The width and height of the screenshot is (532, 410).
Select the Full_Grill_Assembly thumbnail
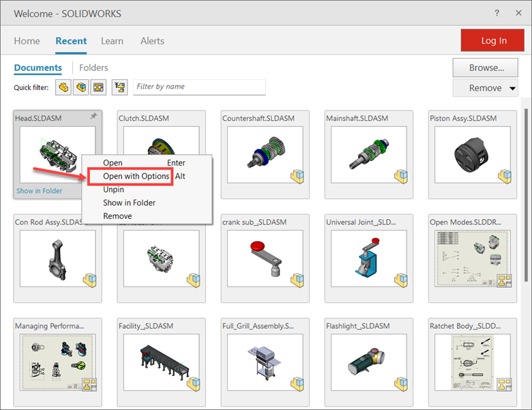pos(265,362)
